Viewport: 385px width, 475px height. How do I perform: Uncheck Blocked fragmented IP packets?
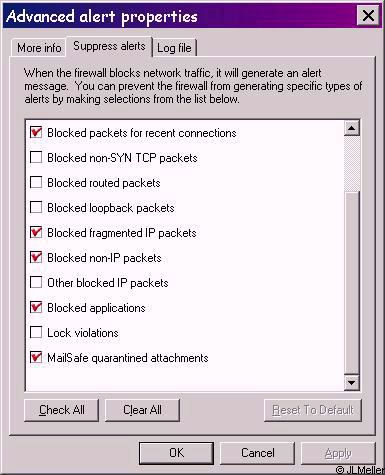pos(36,232)
